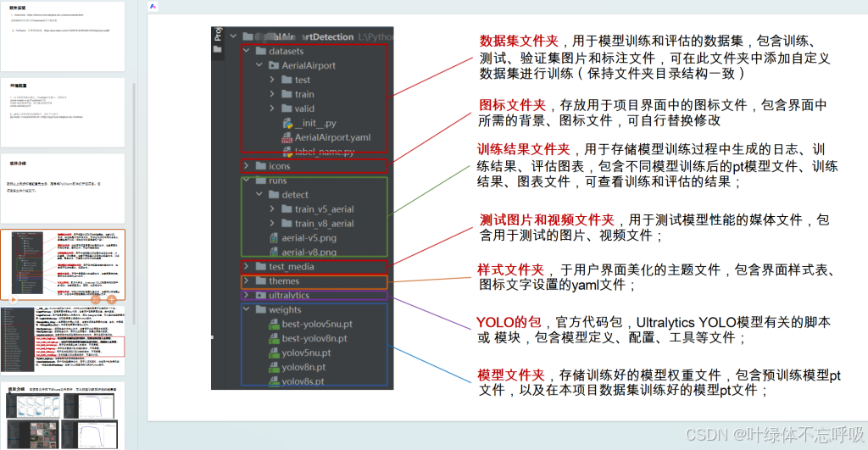Collapse the runs folder
The height and width of the screenshot is (450, 868).
[247, 181]
